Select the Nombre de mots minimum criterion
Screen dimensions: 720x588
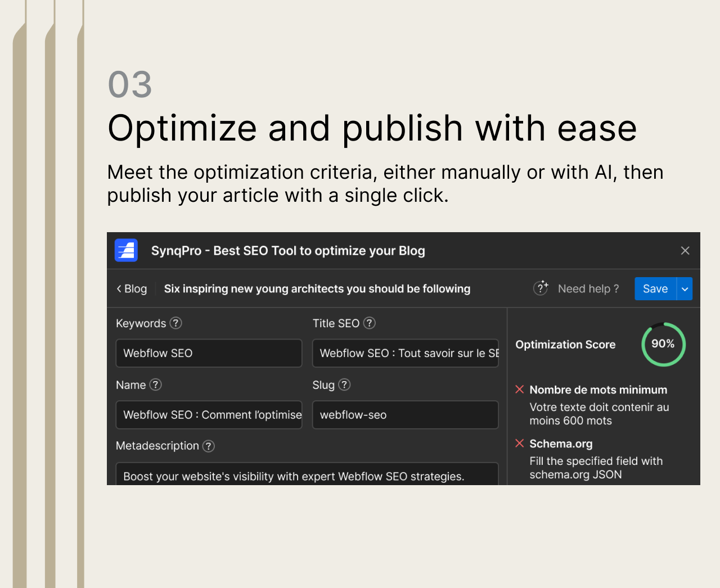coord(598,390)
